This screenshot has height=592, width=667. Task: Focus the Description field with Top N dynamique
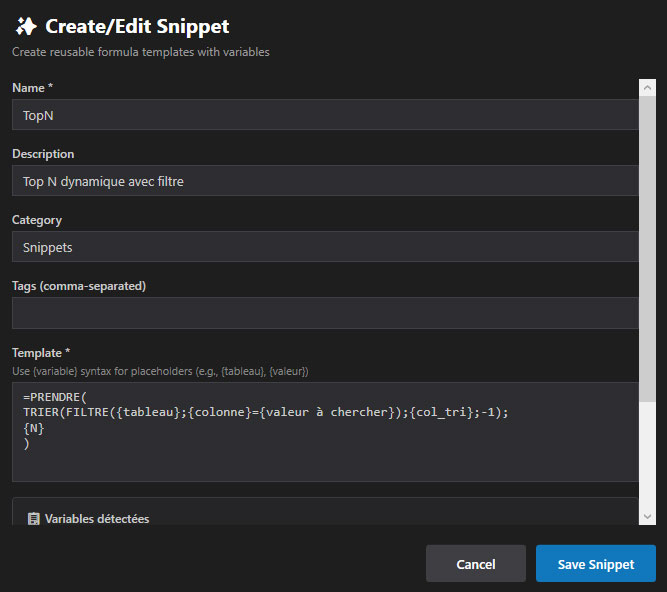point(325,181)
